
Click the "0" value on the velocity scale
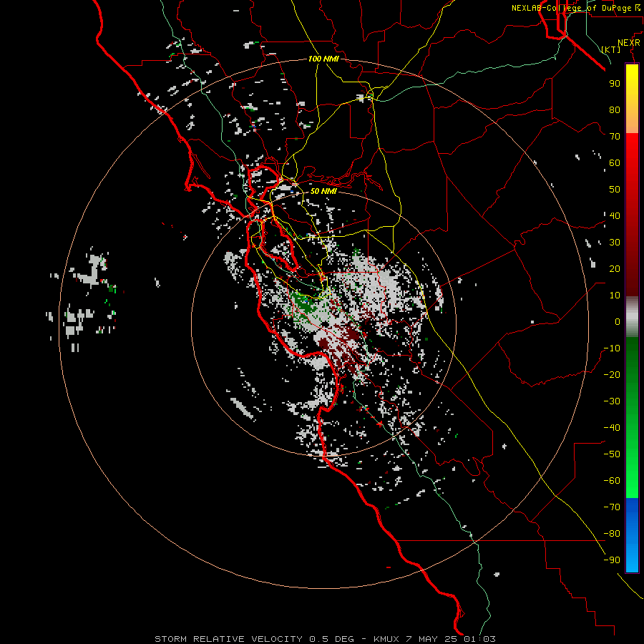(x=618, y=321)
